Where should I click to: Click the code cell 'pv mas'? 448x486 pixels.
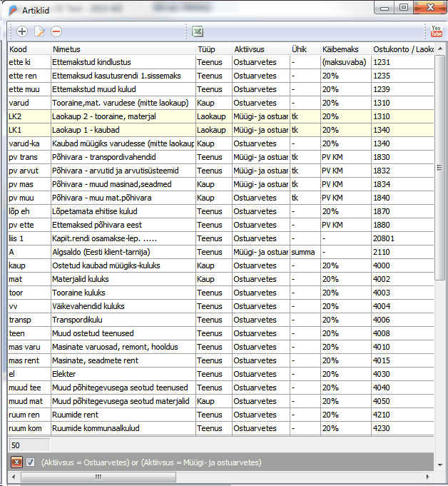point(29,184)
